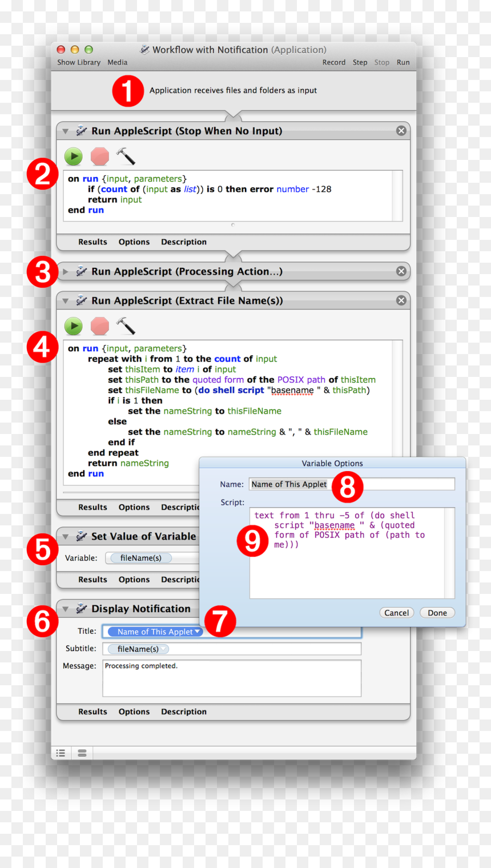Show Results of Set Value of Variable
This screenshot has width=491, height=868.
(92, 580)
